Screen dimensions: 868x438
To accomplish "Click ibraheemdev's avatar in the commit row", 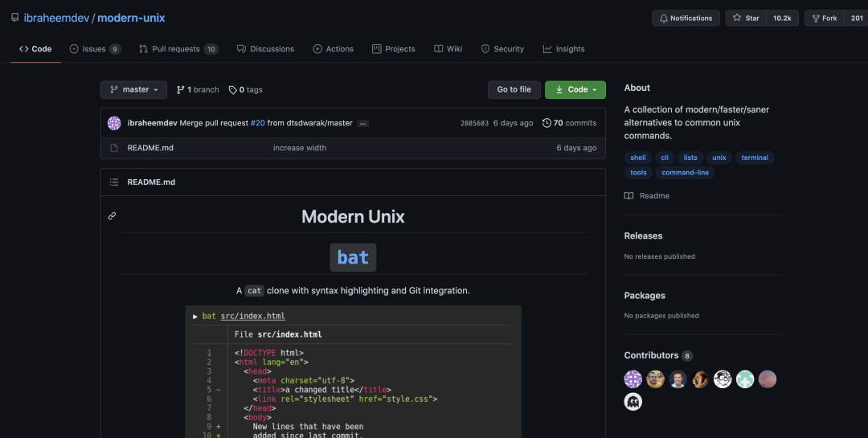I will [x=114, y=123].
